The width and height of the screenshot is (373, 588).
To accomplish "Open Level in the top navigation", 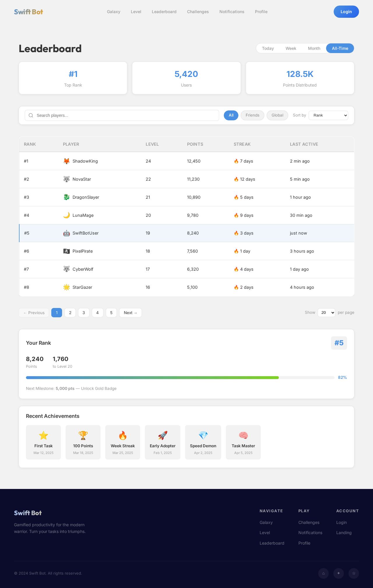I will (x=136, y=12).
